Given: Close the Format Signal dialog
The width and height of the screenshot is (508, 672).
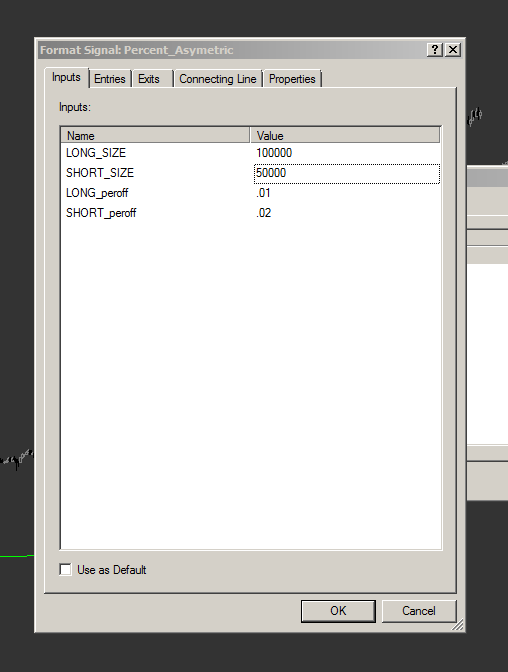Looking at the screenshot, I should (453, 50).
